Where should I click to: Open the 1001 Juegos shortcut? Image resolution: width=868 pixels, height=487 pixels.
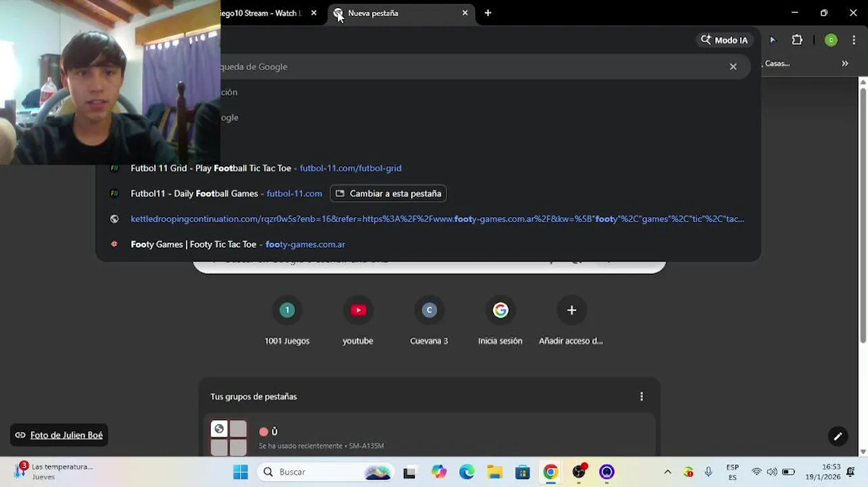pos(287,321)
